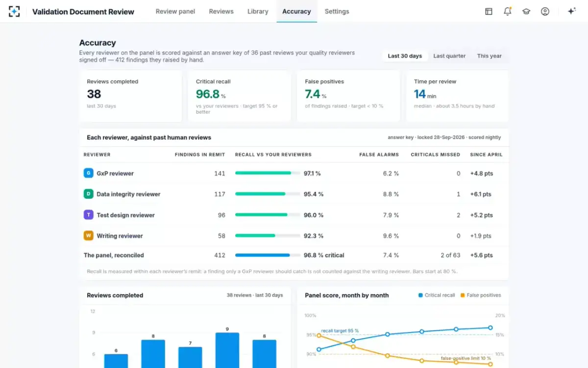Open the Library tab

[x=258, y=11]
